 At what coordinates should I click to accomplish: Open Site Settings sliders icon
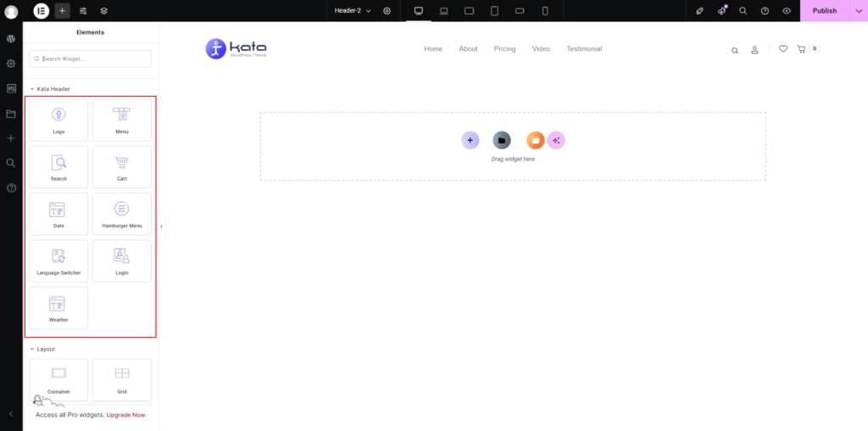tap(83, 11)
